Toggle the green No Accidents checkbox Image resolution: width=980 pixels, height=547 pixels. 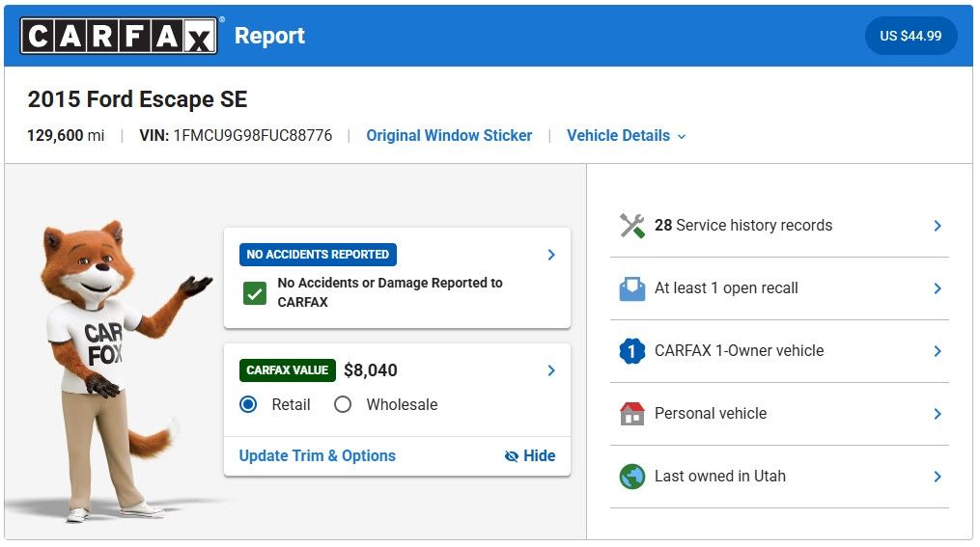(x=255, y=293)
